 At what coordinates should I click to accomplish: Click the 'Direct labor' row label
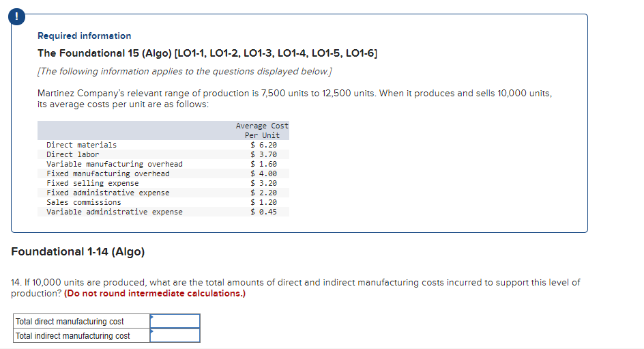tap(73, 154)
